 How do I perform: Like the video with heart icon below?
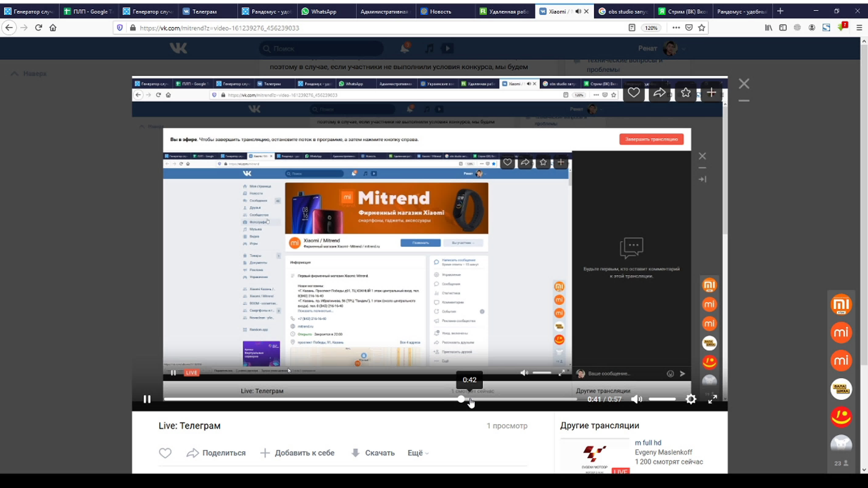[165, 453]
